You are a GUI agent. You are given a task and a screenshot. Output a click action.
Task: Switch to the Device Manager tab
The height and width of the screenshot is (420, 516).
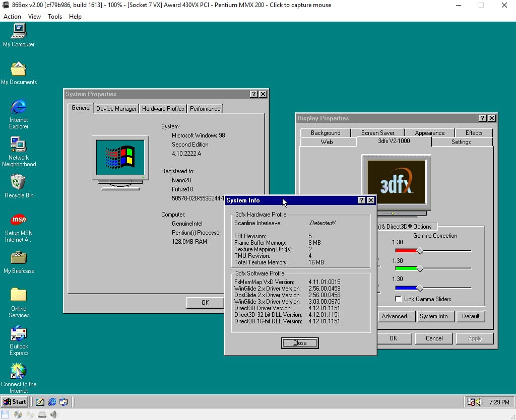(116, 109)
